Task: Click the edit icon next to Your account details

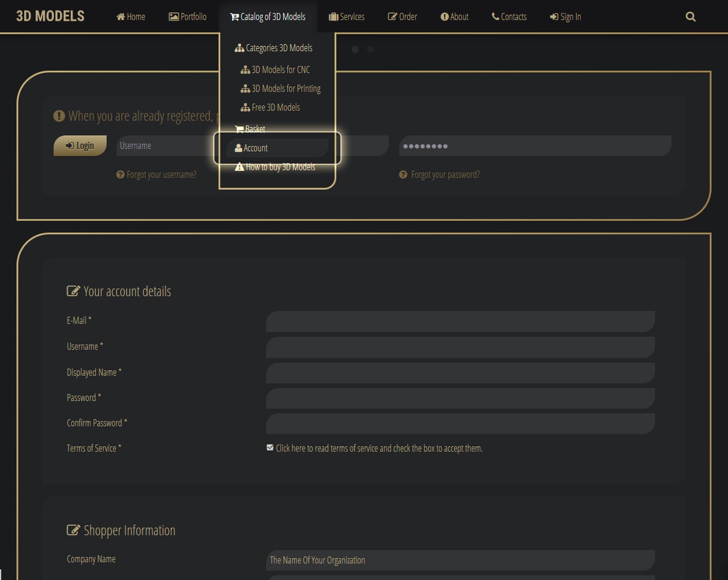Action: pos(72,290)
